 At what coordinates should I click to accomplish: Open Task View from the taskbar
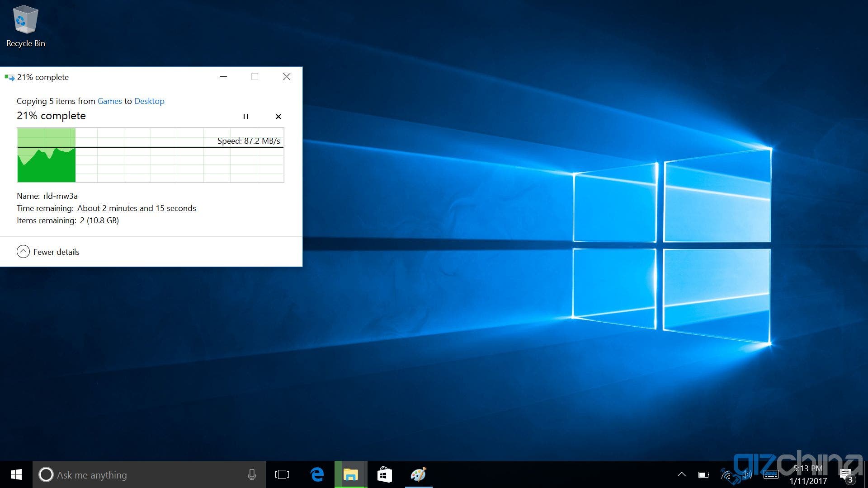pyautogui.click(x=282, y=474)
